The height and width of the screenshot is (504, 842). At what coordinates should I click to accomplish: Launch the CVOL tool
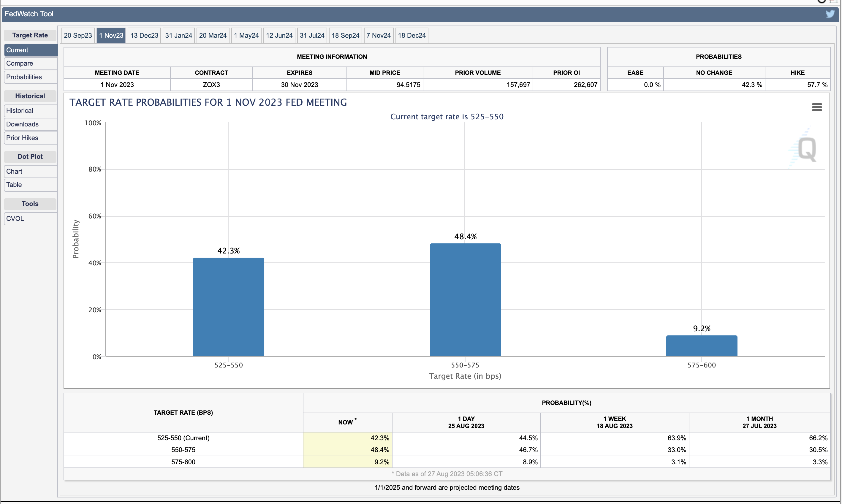[30, 219]
